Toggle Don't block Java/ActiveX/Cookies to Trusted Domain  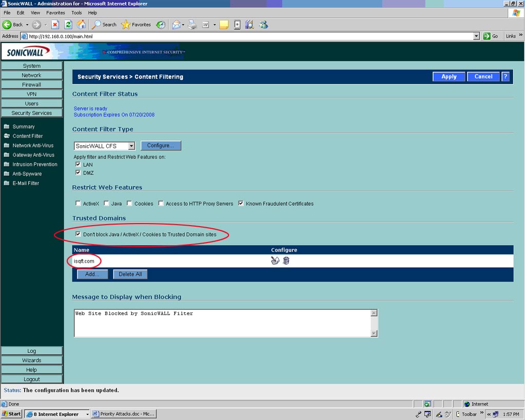pos(78,234)
